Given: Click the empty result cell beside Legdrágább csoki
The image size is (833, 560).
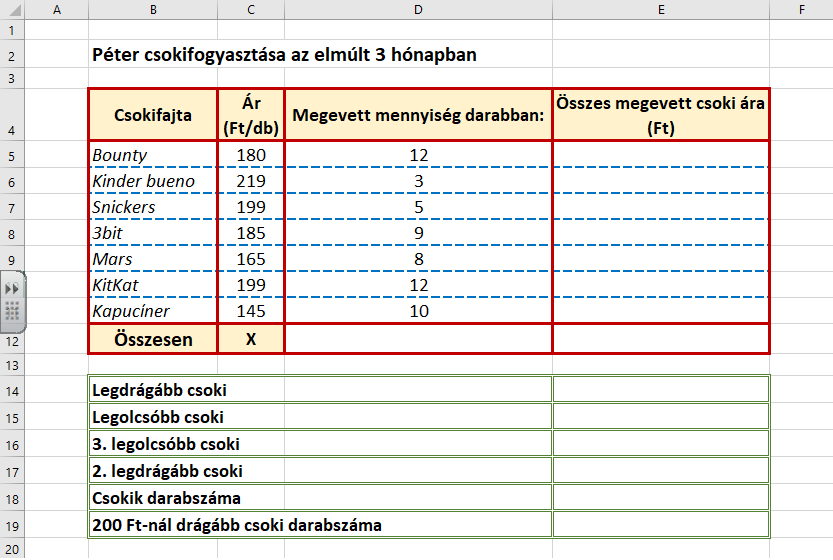Looking at the screenshot, I should coord(660,389).
